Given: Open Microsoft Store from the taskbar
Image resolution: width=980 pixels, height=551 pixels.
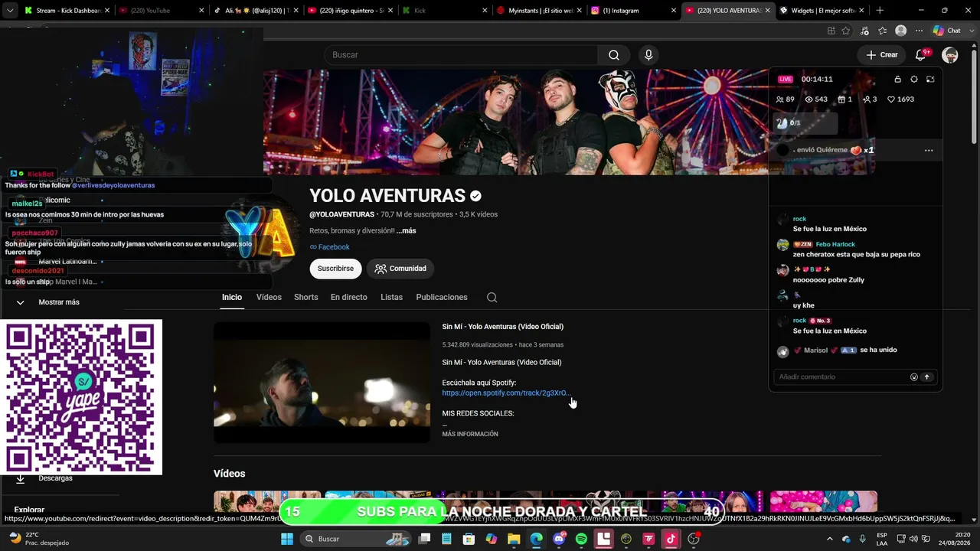Looking at the screenshot, I should [x=469, y=539].
